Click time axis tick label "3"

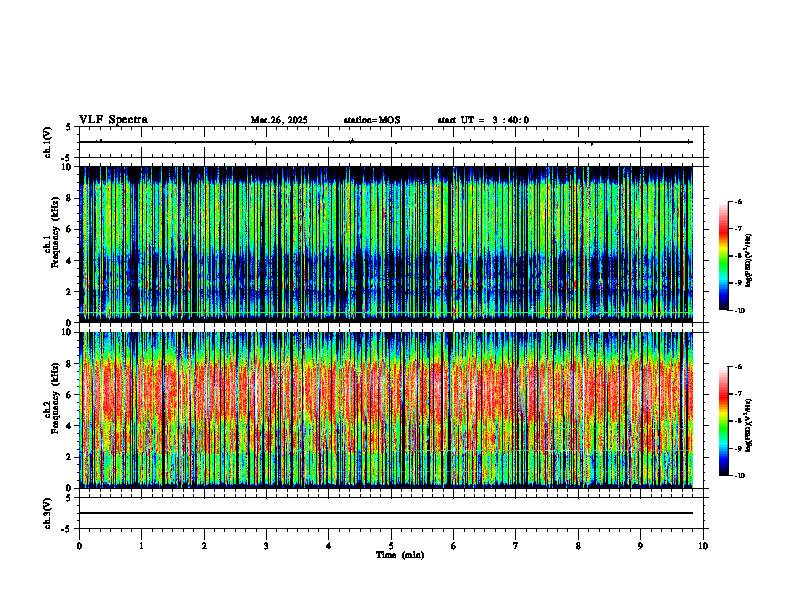coord(266,546)
